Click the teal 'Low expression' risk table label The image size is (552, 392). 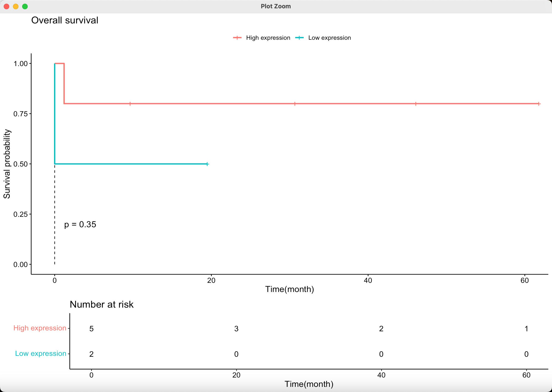tap(41, 353)
